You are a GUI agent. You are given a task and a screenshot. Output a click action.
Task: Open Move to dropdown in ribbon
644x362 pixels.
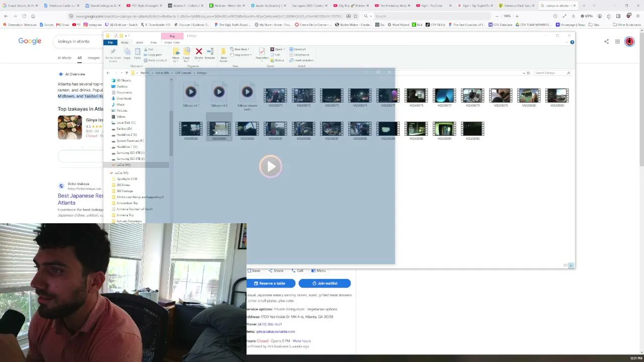coord(176,55)
